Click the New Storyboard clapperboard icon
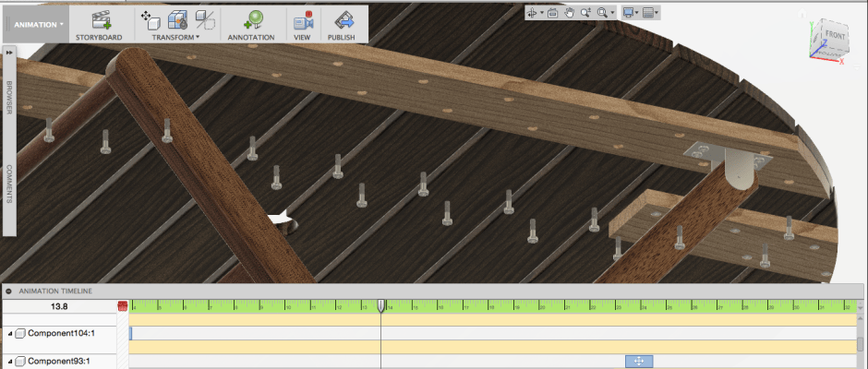This screenshot has height=369, width=868. [x=102, y=20]
